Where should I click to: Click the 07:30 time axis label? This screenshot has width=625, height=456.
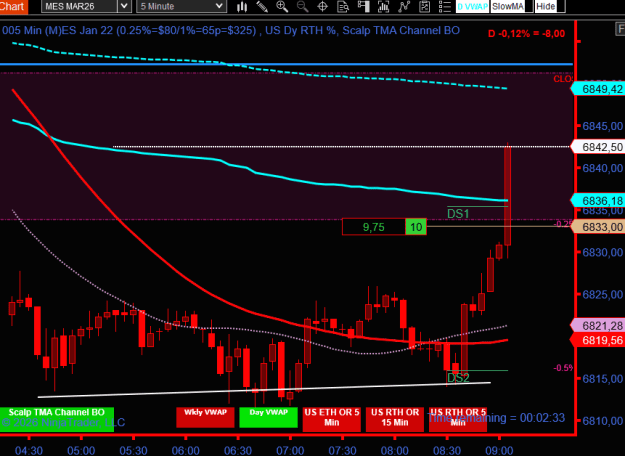342,451
